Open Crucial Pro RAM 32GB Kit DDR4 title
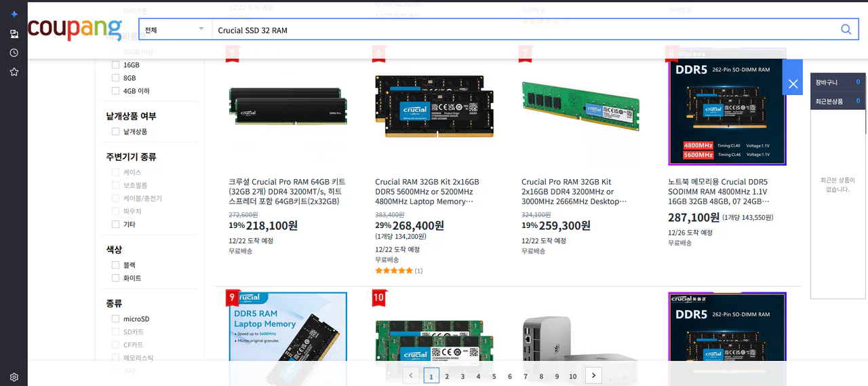Viewport: 868px width, 386px height. pos(575,192)
